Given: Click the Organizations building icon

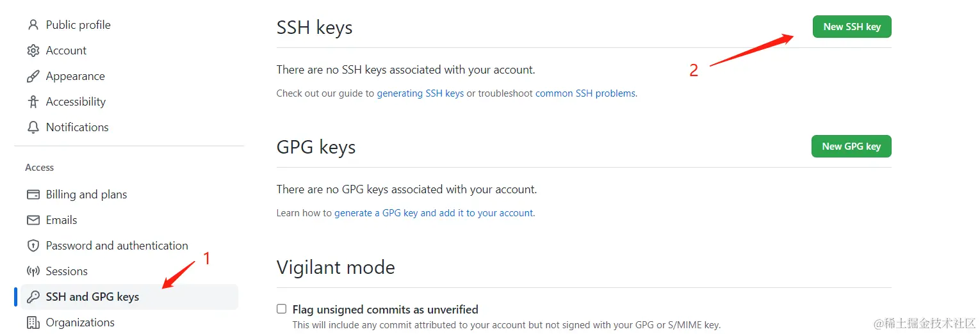Looking at the screenshot, I should coord(33,322).
